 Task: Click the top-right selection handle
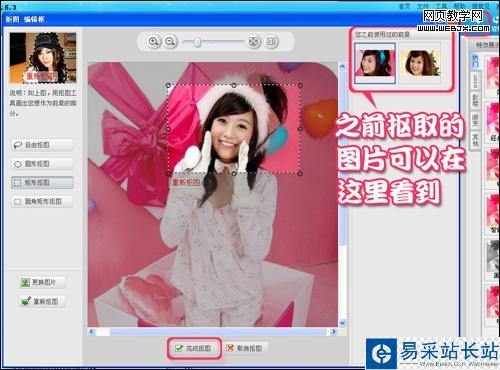coord(300,85)
